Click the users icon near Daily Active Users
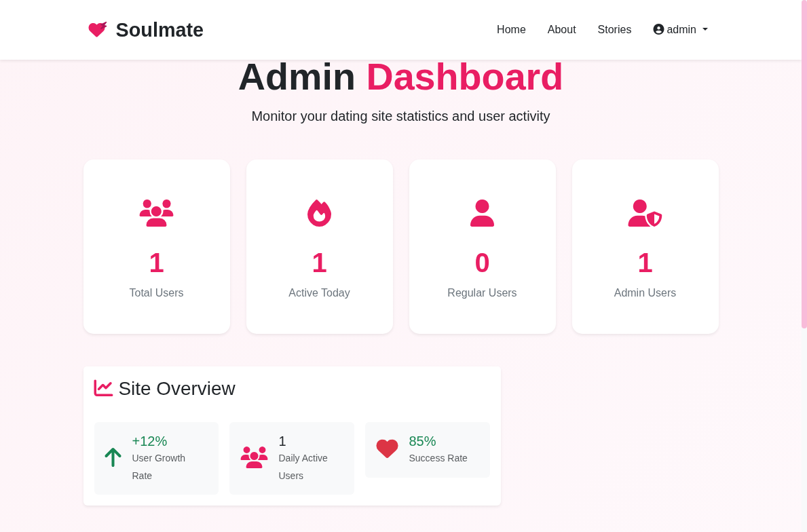Screen dimensions: 807x532 click(x=255, y=457)
